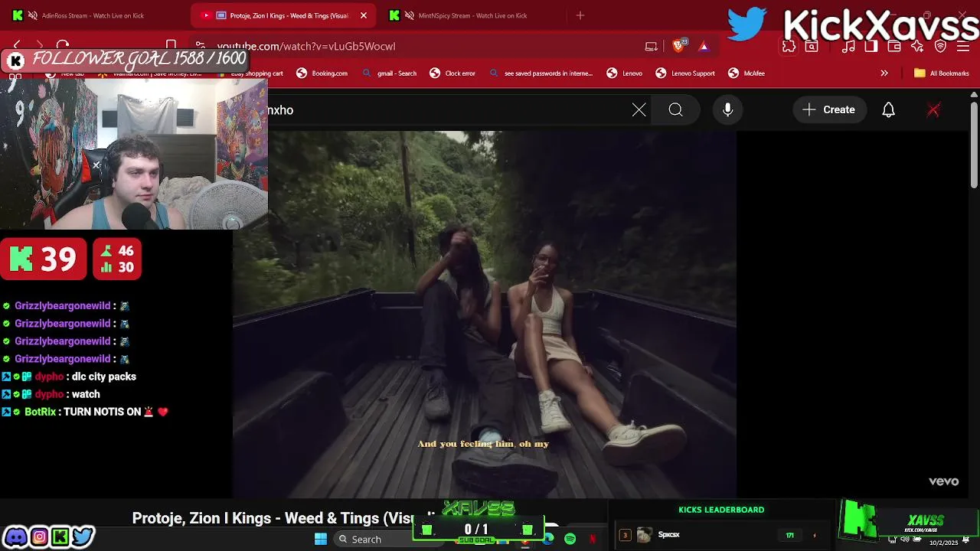Open see saved passwords bookmark
Screen dimensions: 980x551
(x=541, y=73)
